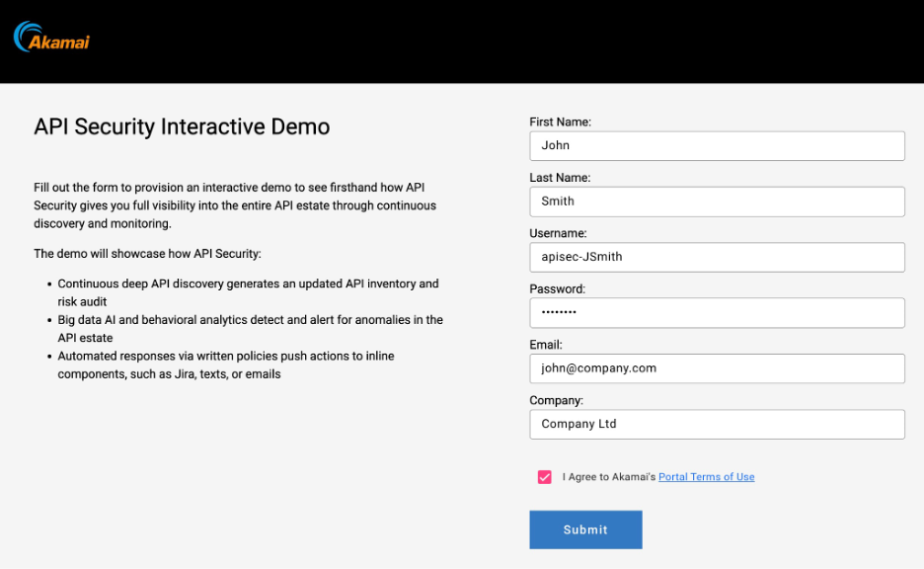The image size is (924, 569).
Task: Click the First Name input field
Action: [x=717, y=145]
